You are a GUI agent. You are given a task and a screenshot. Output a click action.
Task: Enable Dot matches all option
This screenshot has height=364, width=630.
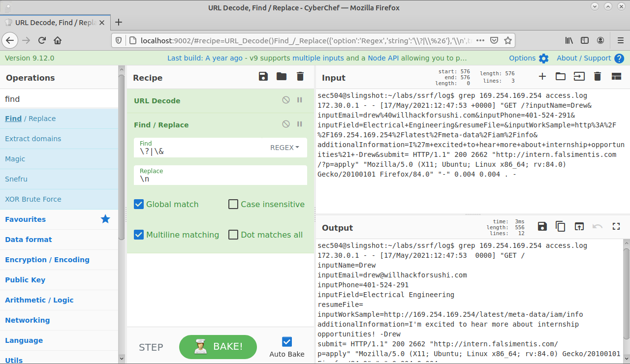pyautogui.click(x=233, y=235)
